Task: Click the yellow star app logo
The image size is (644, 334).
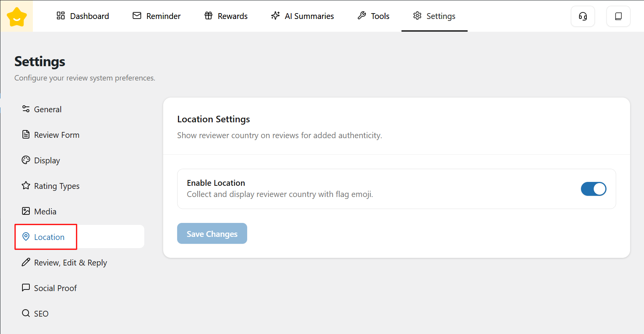Action: tap(17, 17)
